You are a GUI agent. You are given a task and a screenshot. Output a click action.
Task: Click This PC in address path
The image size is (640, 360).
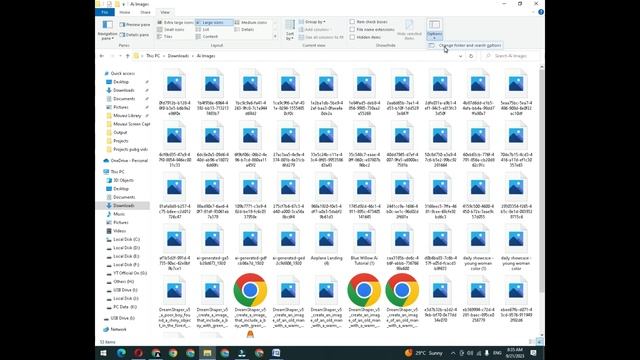153,56
